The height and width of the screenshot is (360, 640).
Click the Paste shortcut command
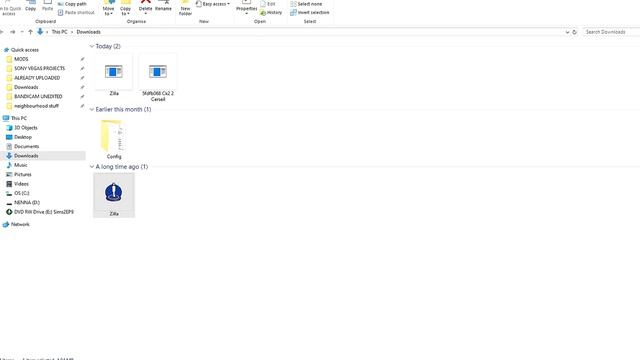pyautogui.click(x=76, y=13)
